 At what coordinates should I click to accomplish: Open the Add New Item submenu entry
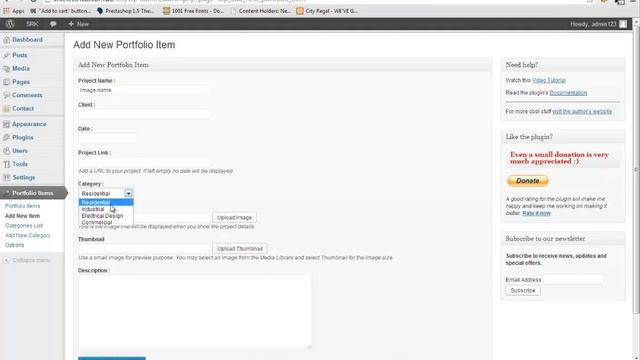22,216
